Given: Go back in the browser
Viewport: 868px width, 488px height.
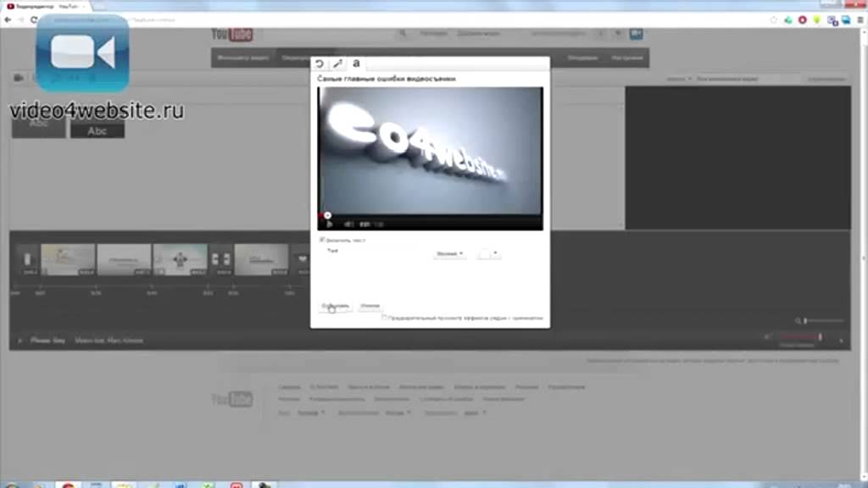Looking at the screenshot, I should coord(8,20).
